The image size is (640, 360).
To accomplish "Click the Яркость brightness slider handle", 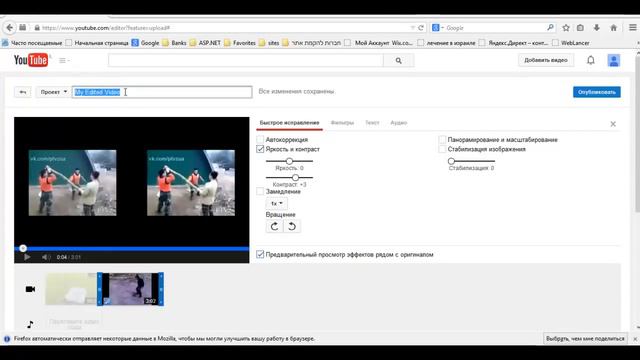I will (x=289, y=161).
